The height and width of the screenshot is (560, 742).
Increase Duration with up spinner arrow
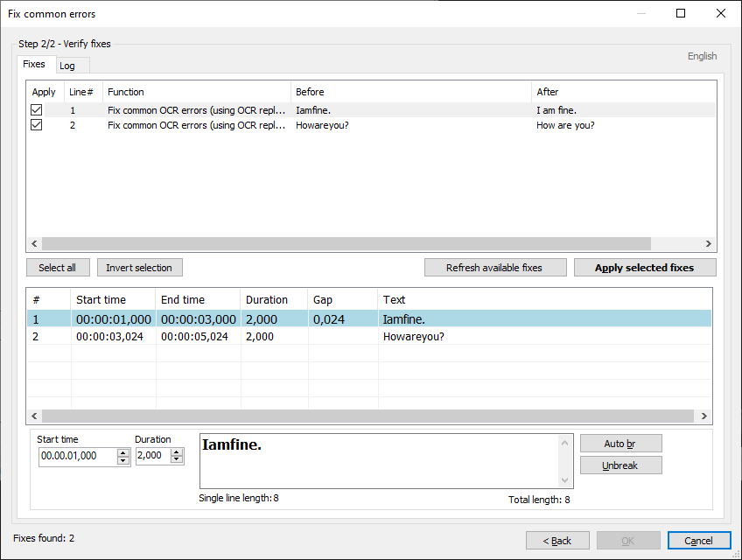[x=177, y=452]
